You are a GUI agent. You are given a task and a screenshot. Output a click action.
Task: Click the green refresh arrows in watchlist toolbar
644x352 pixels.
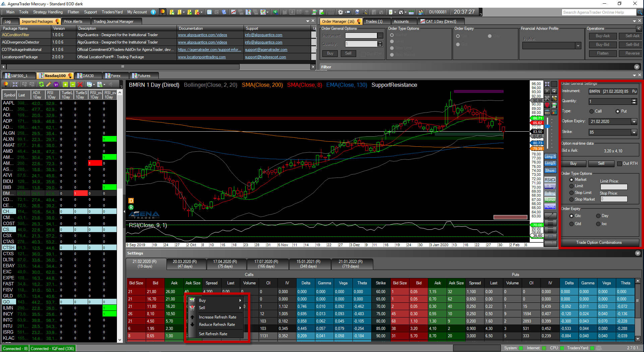[41, 84]
